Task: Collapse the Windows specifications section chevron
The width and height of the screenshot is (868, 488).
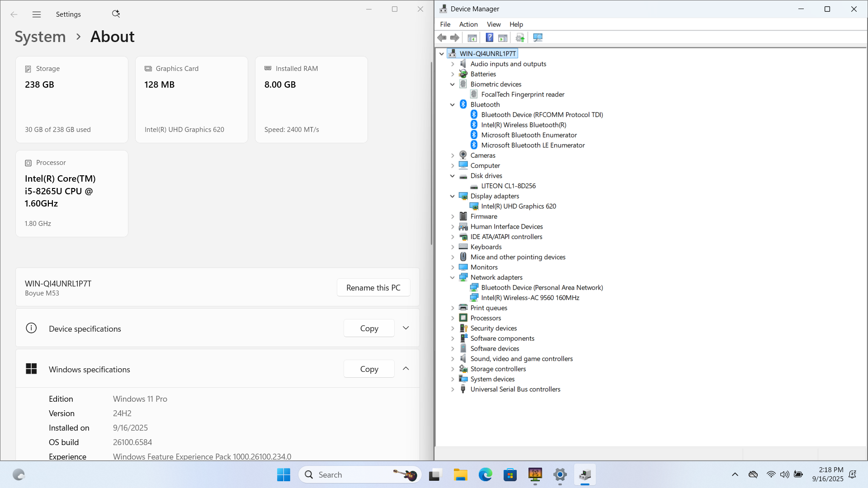Action: 406,369
